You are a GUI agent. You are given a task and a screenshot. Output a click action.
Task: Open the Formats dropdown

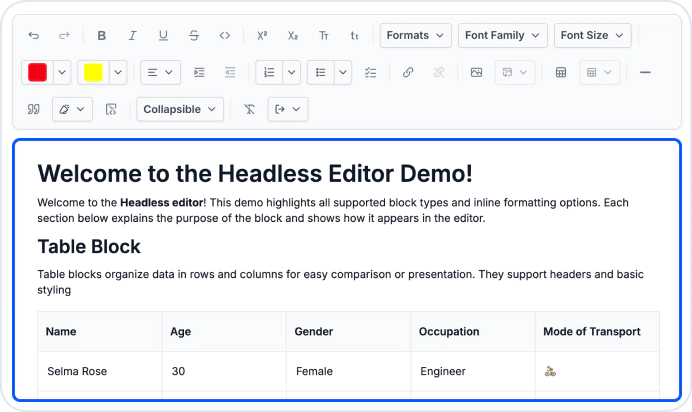(x=415, y=35)
